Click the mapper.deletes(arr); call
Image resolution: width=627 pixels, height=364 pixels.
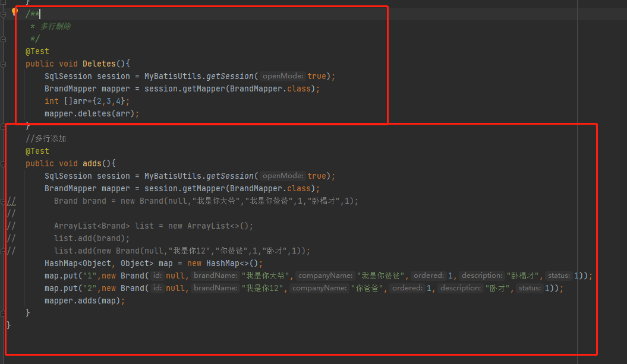pyautogui.click(x=92, y=113)
